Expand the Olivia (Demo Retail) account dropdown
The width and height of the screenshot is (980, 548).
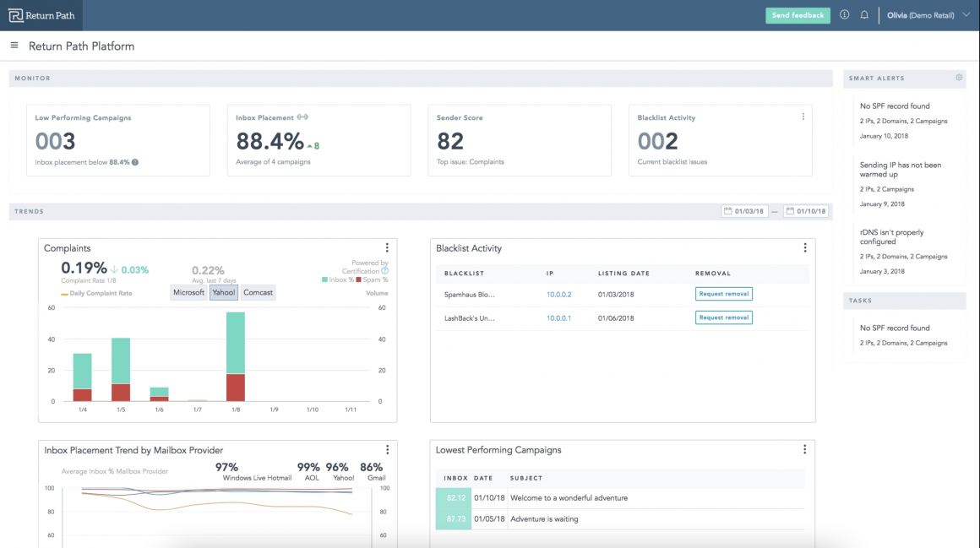click(x=966, y=15)
